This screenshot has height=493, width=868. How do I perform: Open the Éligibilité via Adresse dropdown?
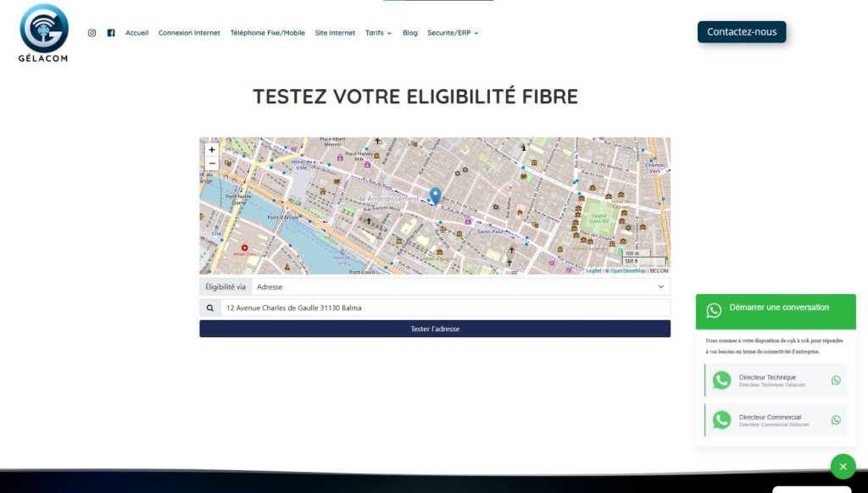coord(460,286)
